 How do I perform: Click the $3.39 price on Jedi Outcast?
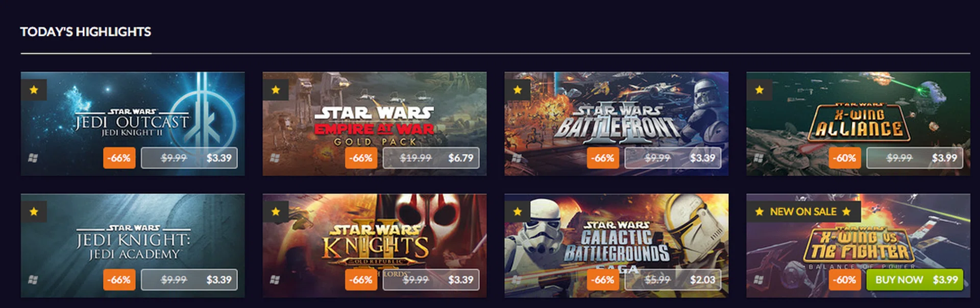219,158
